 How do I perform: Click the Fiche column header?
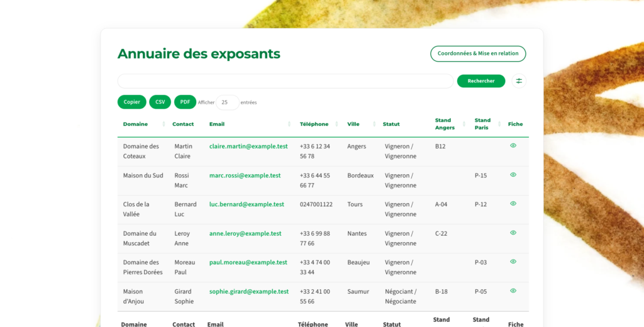(515, 124)
